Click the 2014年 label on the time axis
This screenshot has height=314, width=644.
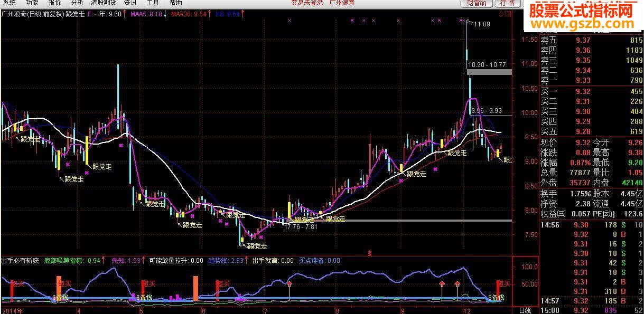click(x=12, y=310)
